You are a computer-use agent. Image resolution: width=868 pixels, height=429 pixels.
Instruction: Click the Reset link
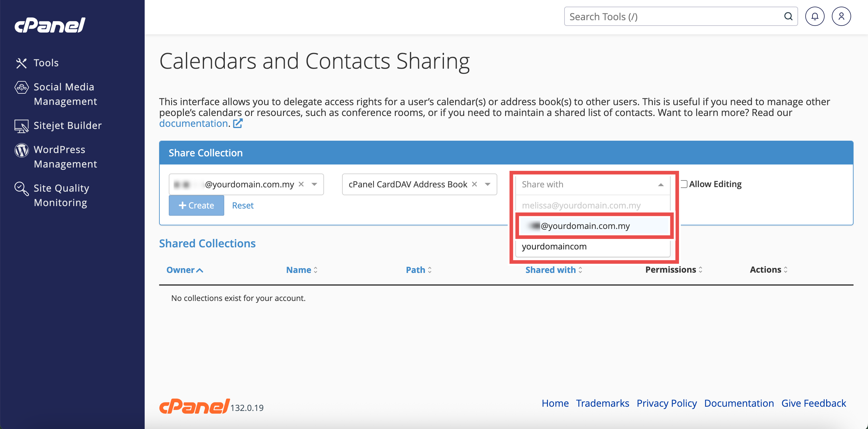tap(243, 205)
